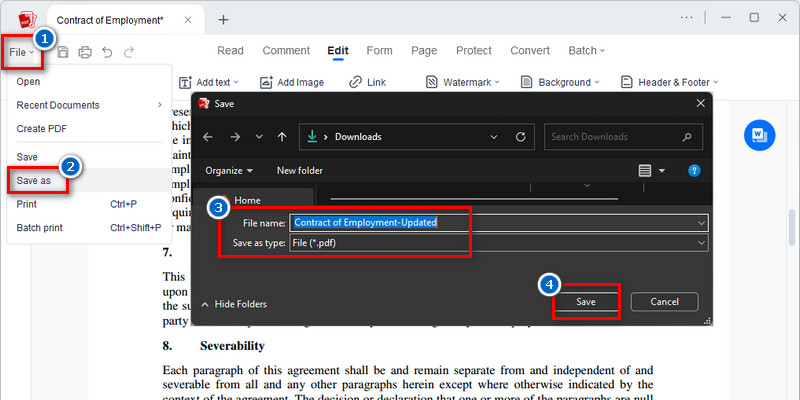The height and width of the screenshot is (400, 800).
Task: Click the Add text tool
Action: point(209,82)
